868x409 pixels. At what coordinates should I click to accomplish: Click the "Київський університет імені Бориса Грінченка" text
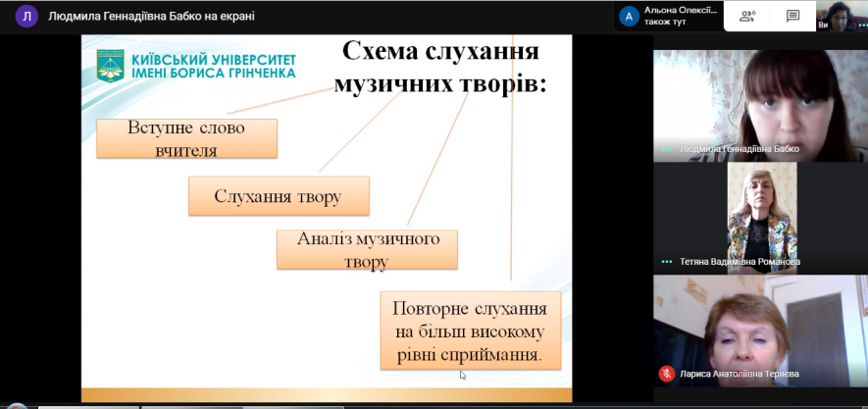(x=213, y=66)
